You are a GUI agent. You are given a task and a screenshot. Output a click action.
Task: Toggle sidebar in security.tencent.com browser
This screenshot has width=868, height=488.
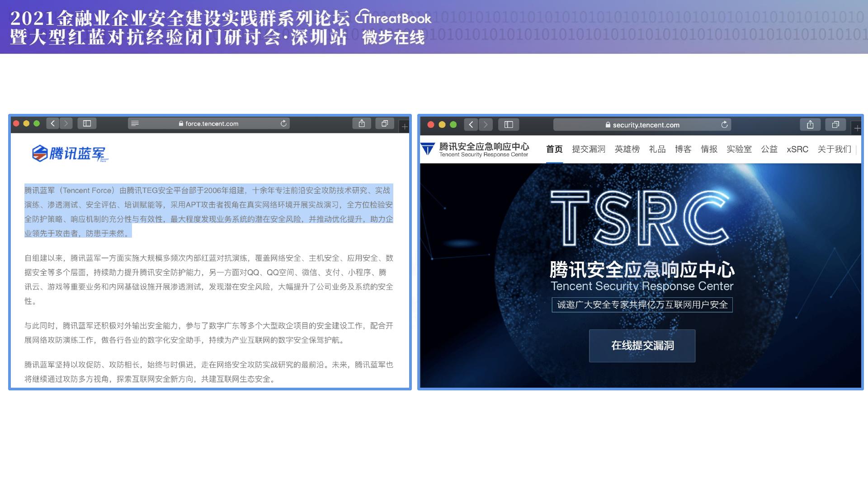pos(509,125)
